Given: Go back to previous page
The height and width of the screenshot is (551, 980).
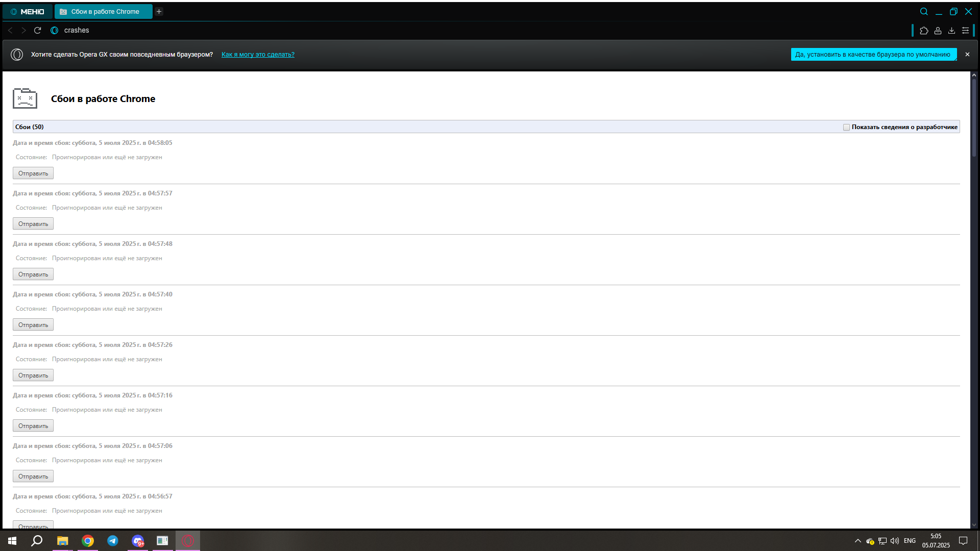Looking at the screenshot, I should 10,30.
